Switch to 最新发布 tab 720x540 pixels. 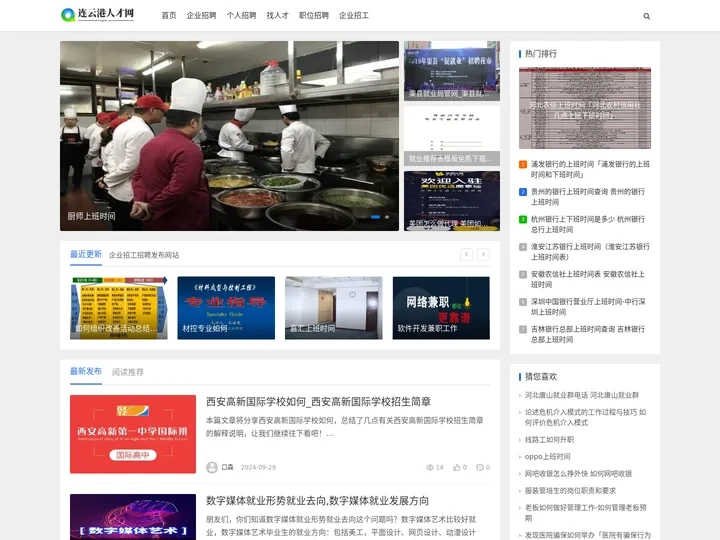coord(86,371)
